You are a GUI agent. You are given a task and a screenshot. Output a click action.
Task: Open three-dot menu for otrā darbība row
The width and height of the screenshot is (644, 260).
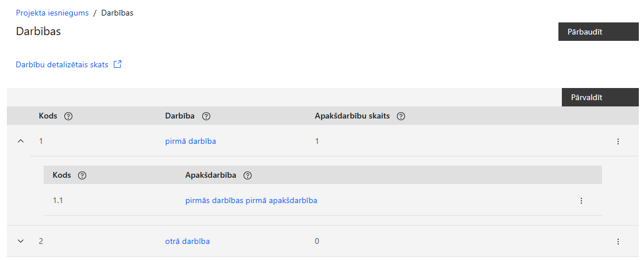pos(618,242)
